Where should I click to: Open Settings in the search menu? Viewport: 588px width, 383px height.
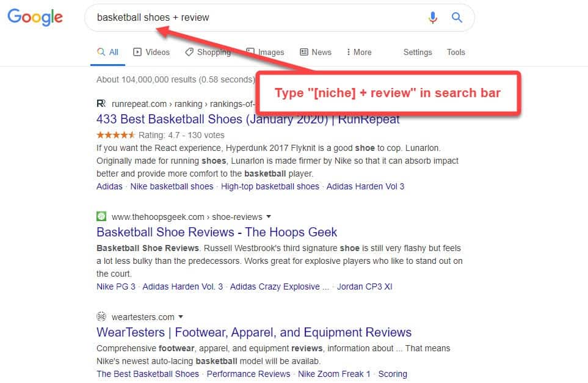pos(418,52)
